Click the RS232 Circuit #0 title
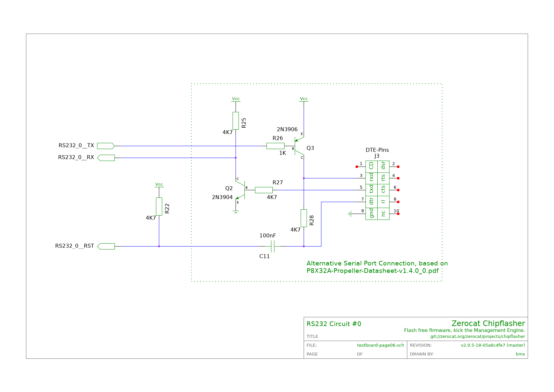The image size is (554, 392). click(x=334, y=324)
